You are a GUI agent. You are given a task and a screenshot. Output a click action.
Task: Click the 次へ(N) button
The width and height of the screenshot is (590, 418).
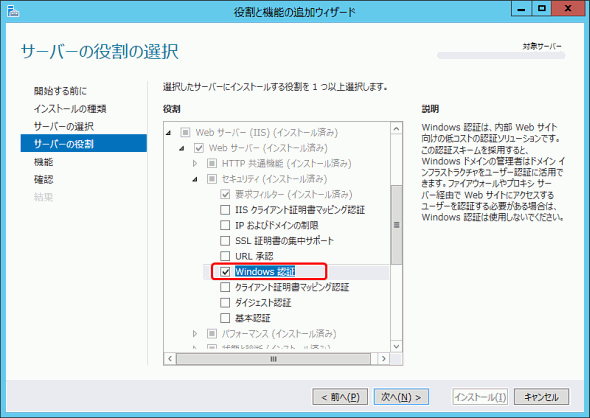(x=401, y=397)
